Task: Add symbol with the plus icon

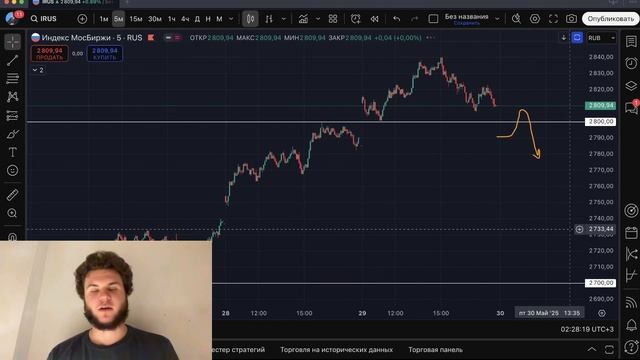Action: [x=82, y=19]
